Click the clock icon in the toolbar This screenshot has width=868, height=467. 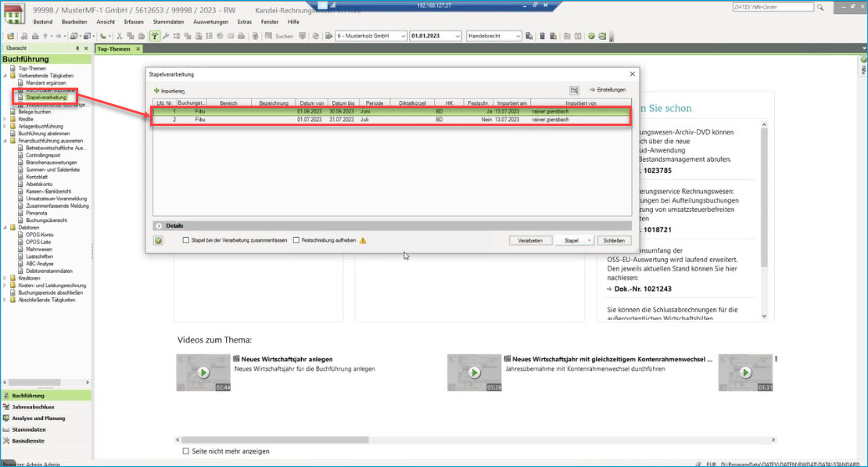220,36
